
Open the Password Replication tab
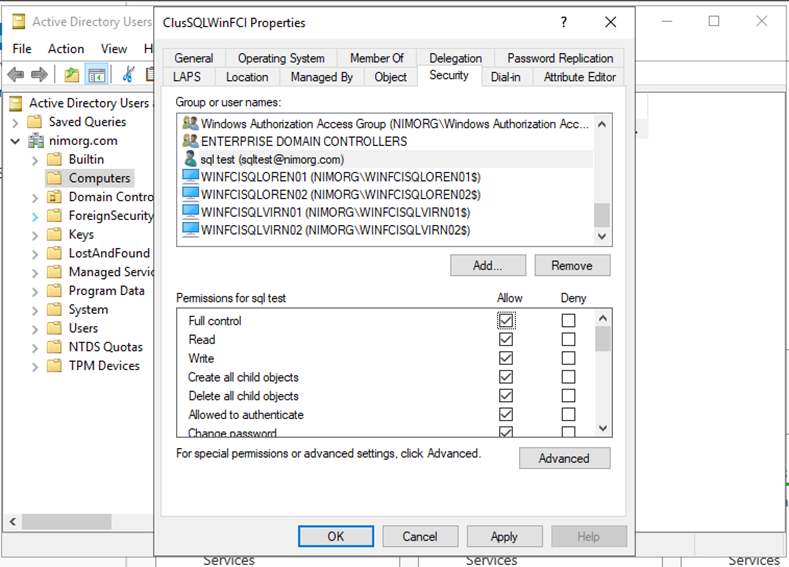(x=560, y=58)
